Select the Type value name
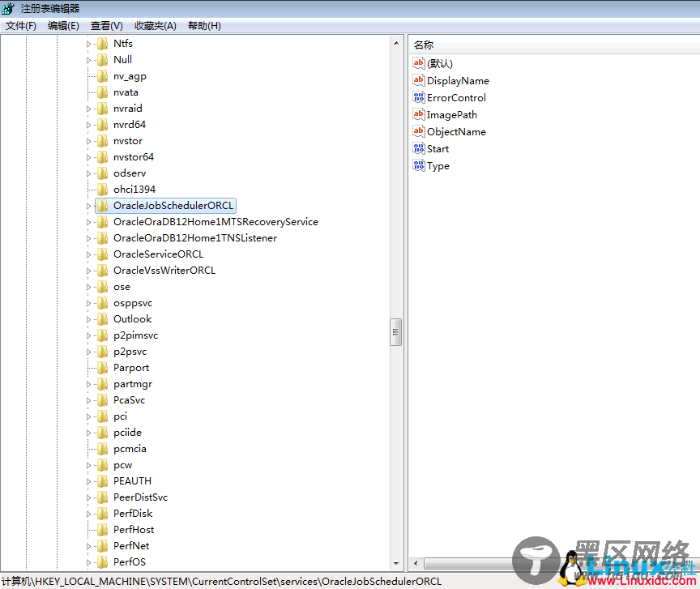Screen dimensions: 700x589 coord(438,166)
